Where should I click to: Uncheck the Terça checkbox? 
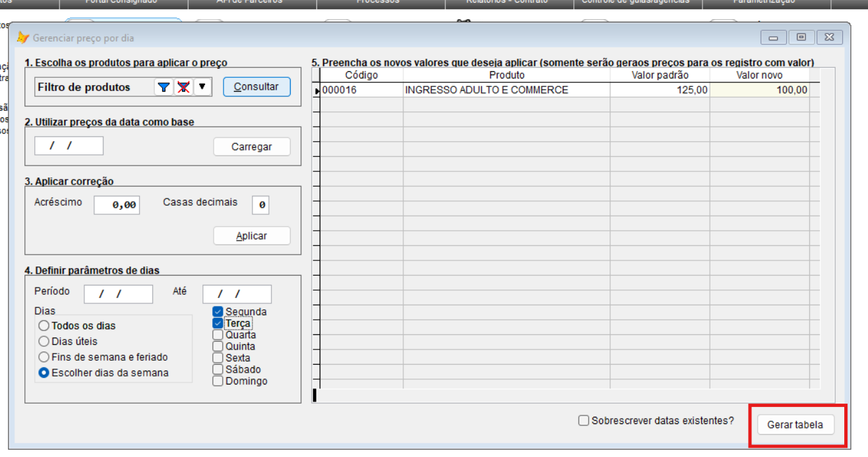(x=217, y=324)
